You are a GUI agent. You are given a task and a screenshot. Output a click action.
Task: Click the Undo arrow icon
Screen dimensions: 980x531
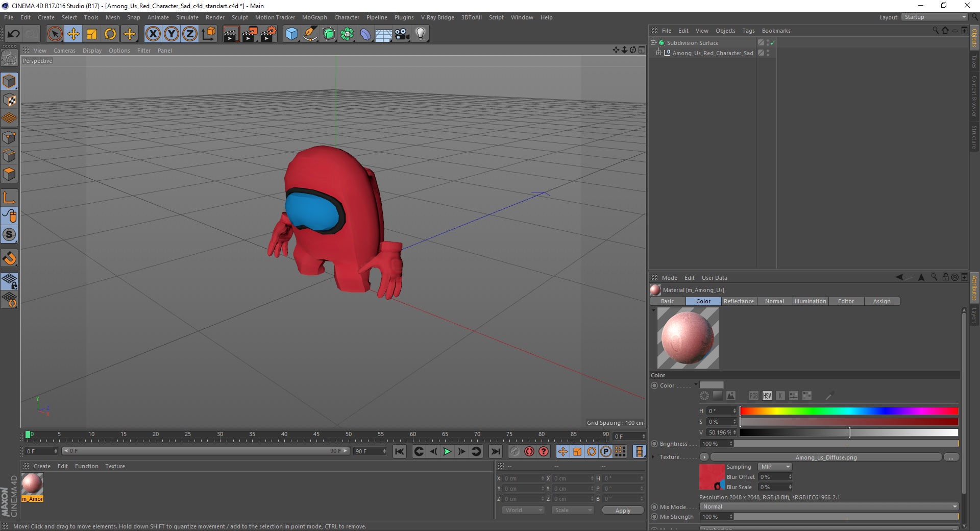point(13,34)
